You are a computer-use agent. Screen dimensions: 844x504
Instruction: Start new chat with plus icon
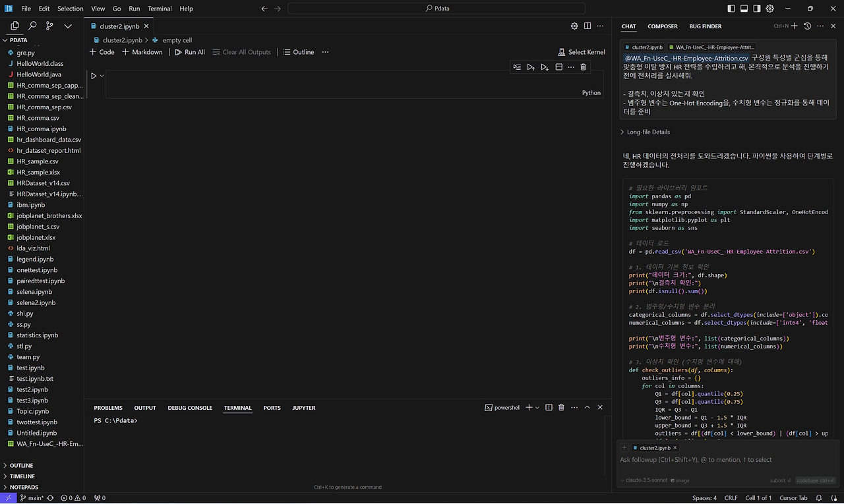pyautogui.click(x=795, y=26)
